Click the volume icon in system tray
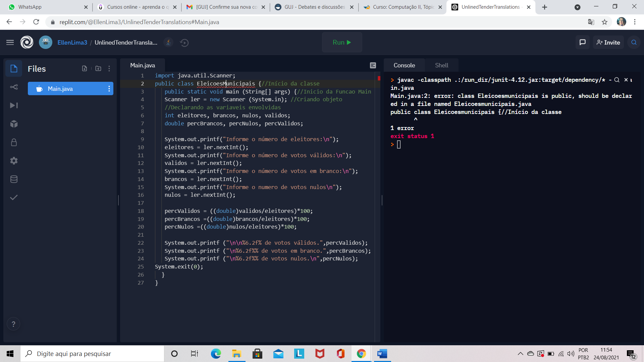The height and width of the screenshot is (362, 644). (x=571, y=354)
